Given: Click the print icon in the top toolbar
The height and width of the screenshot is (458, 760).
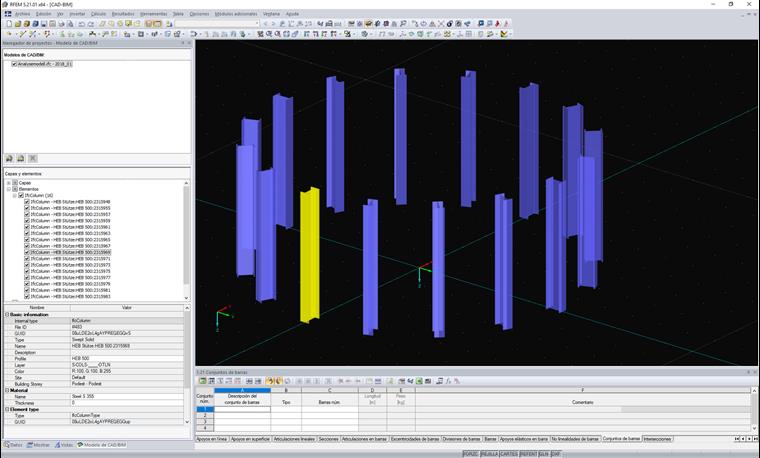Looking at the screenshot, I should pos(62,23).
